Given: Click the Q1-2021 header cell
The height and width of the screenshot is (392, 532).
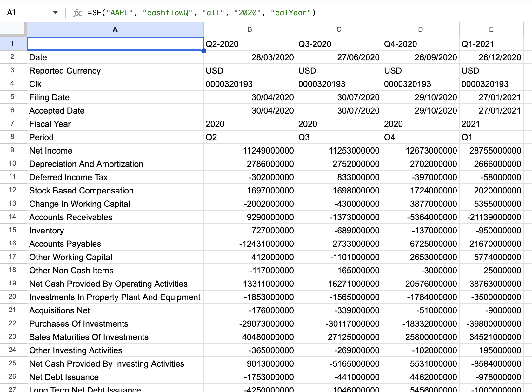Looking at the screenshot, I should 491,44.
